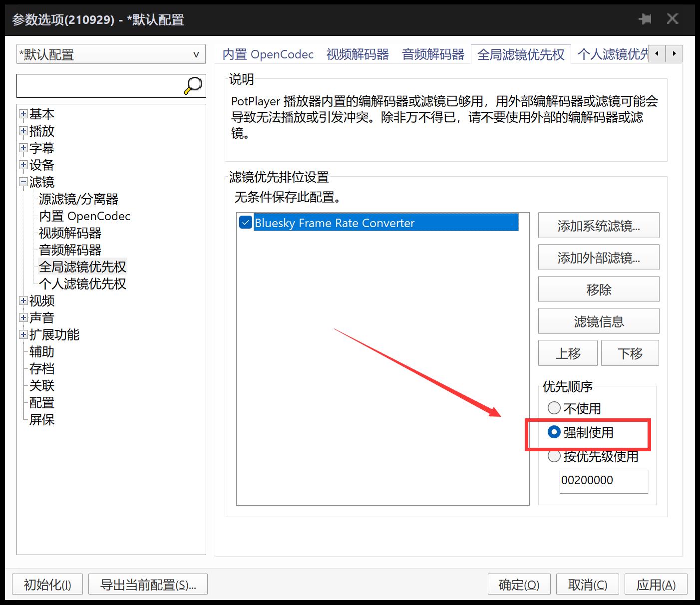The height and width of the screenshot is (605, 700).
Task: Expand the 扩展功能 tree node
Action: pyautogui.click(x=23, y=335)
